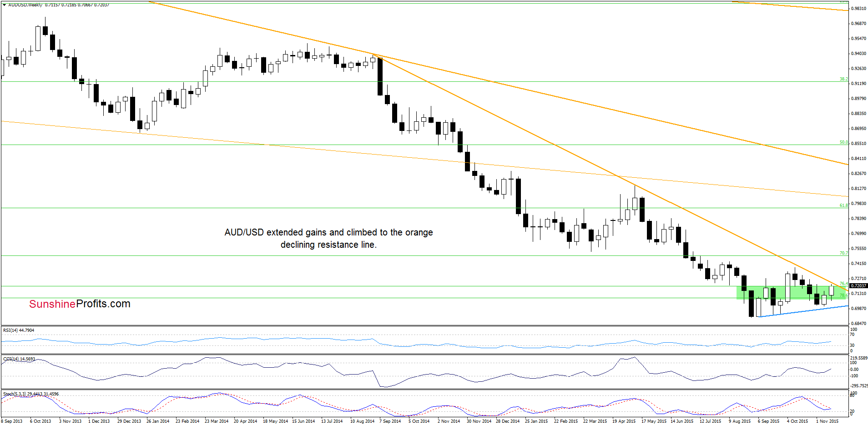Click the 0.74150 price axis label
This screenshot has height=425, width=868.
click(x=858, y=264)
